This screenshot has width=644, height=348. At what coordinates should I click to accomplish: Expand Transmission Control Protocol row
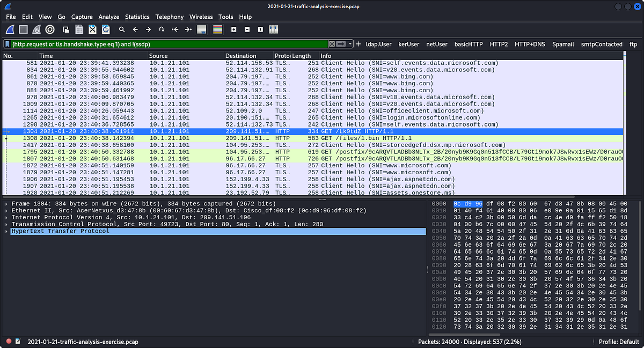pyautogui.click(x=6, y=224)
